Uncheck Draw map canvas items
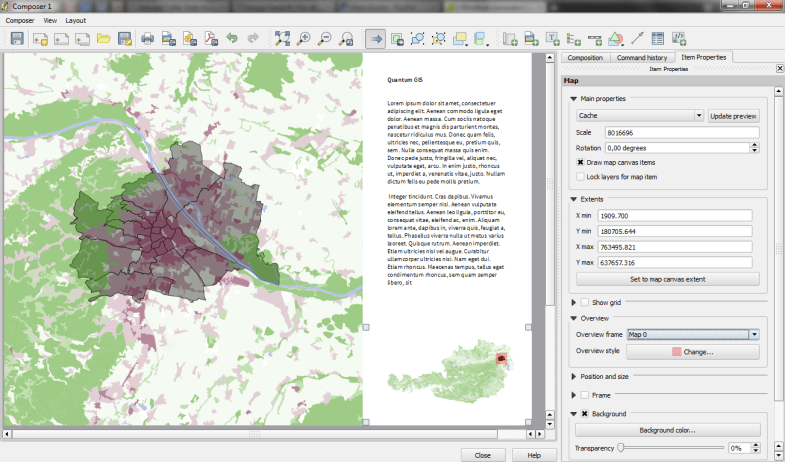This screenshot has height=462, width=785. (581, 162)
